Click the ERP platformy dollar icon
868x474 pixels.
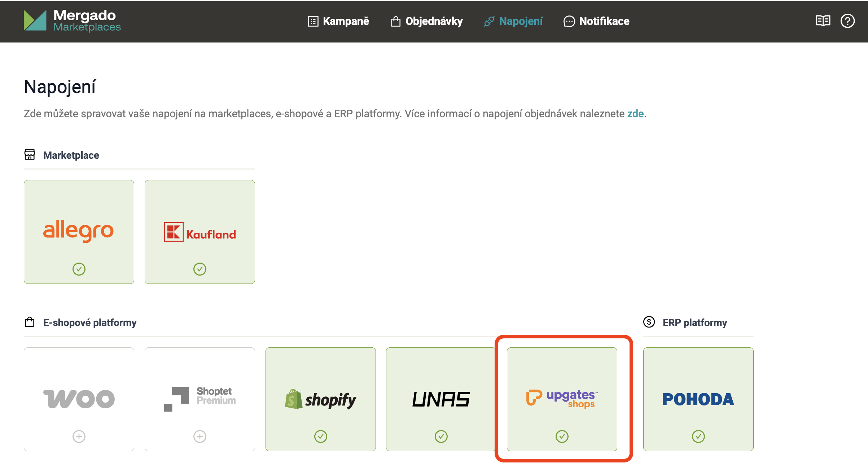[649, 322]
